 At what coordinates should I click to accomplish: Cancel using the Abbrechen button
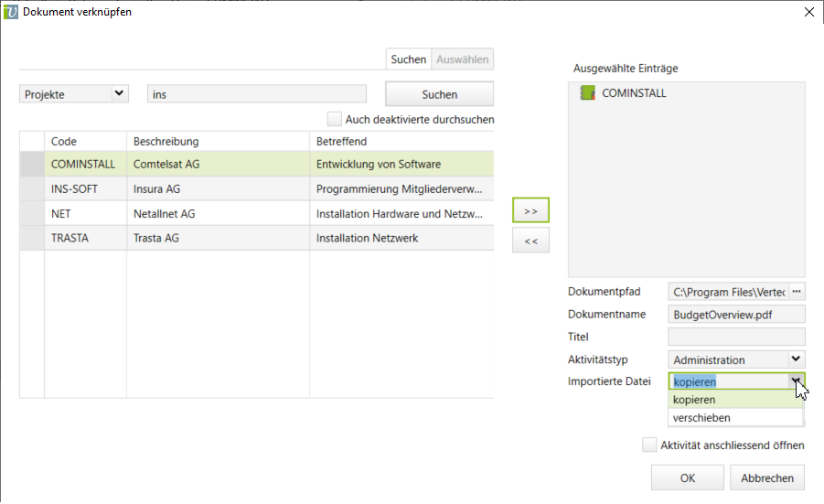coord(767,477)
